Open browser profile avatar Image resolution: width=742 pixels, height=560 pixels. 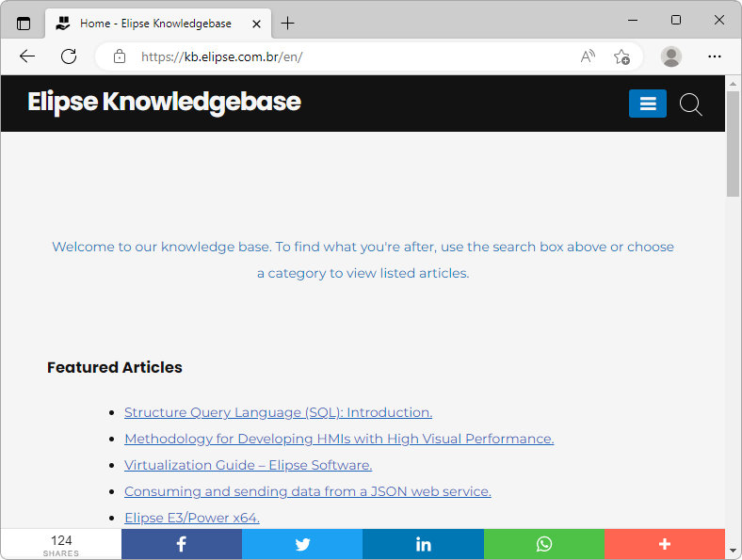pyautogui.click(x=671, y=56)
